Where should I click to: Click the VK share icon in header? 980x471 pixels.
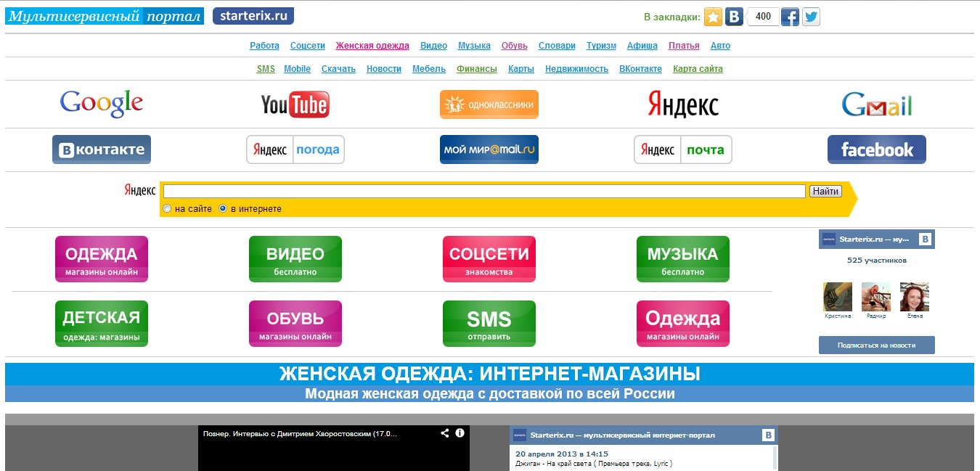click(734, 17)
